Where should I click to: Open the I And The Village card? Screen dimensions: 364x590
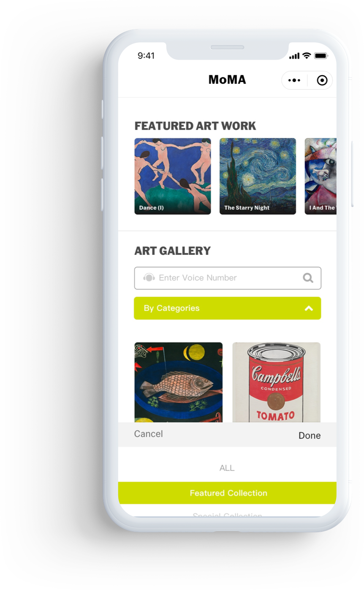[321, 176]
